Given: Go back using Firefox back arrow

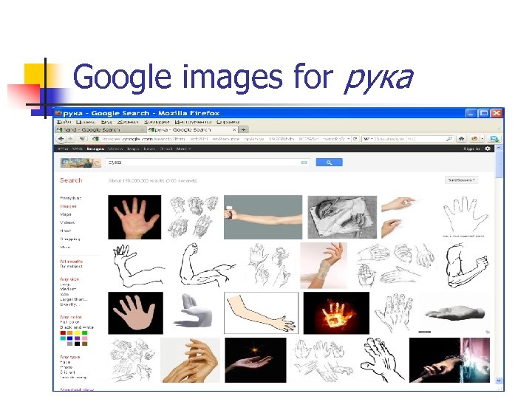Looking at the screenshot, I should [61, 139].
